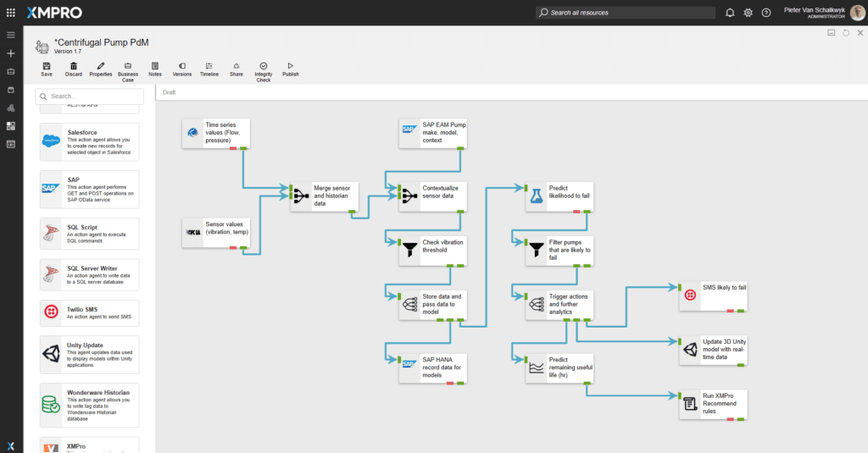868x453 pixels.
Task: Open Properties with the pencil icon
Action: (101, 66)
